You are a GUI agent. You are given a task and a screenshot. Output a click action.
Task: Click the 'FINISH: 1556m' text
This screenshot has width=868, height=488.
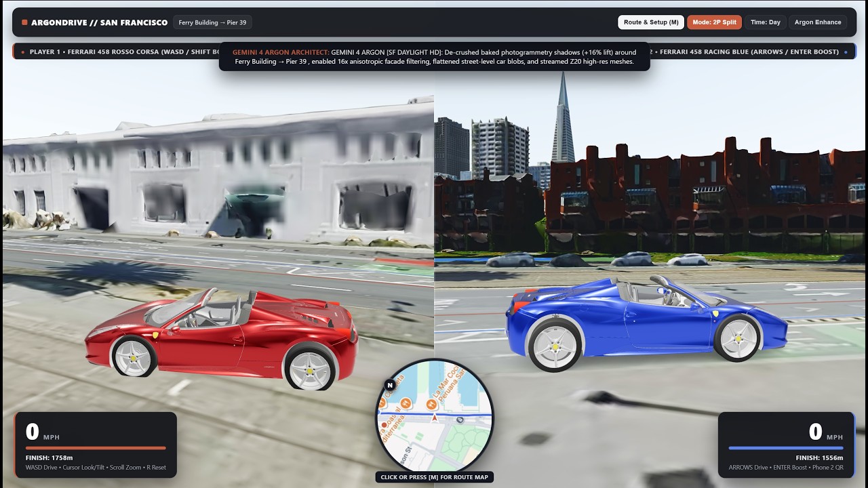click(x=821, y=457)
